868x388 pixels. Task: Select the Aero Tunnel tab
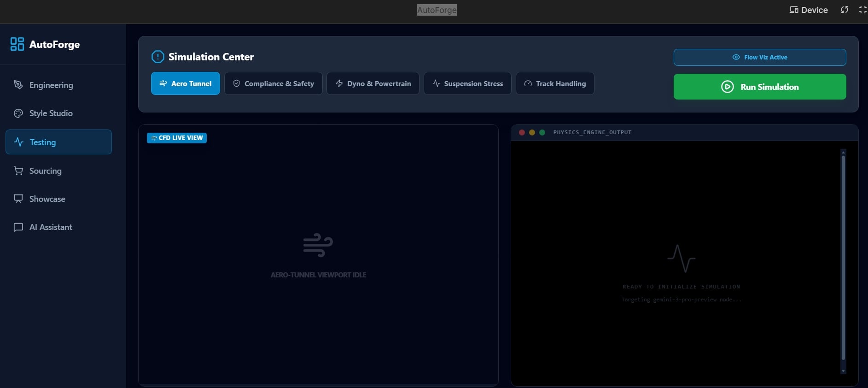(x=185, y=84)
